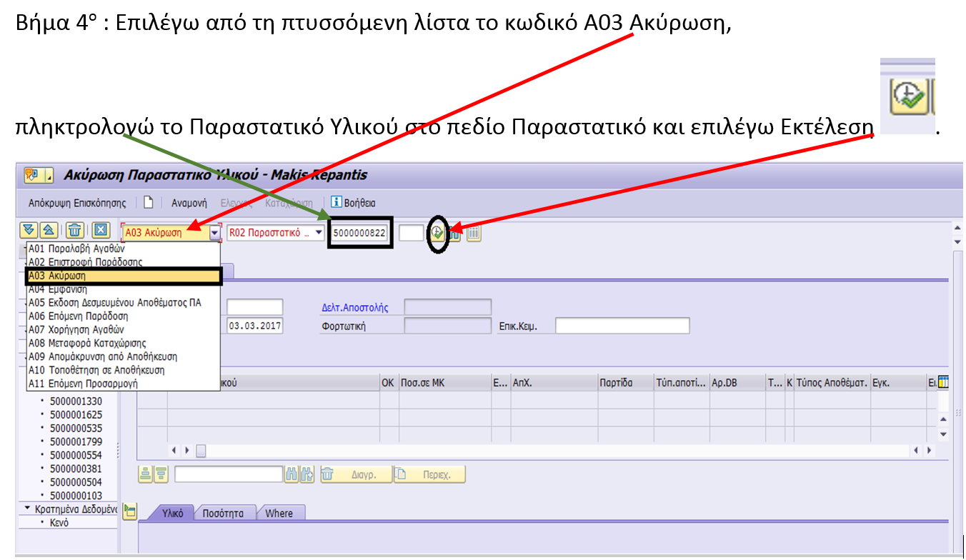This screenshot has height=560, width=966.
Task: Click the blue info icon beside Βοήθεια
Action: (337, 203)
